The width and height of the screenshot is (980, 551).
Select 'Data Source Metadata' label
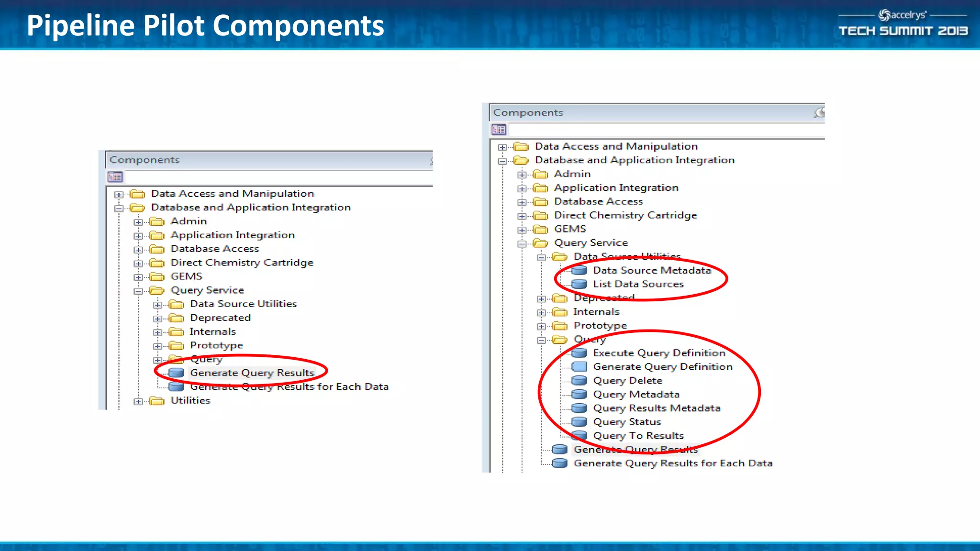pos(652,270)
